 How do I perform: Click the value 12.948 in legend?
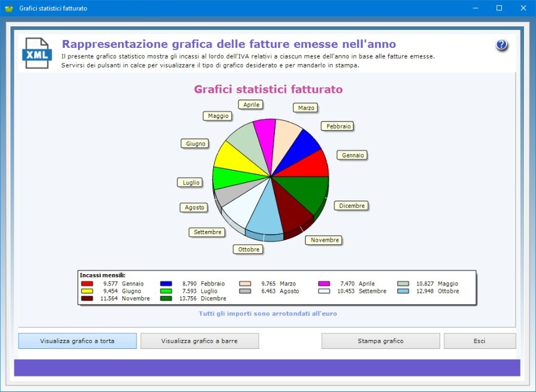(x=425, y=291)
